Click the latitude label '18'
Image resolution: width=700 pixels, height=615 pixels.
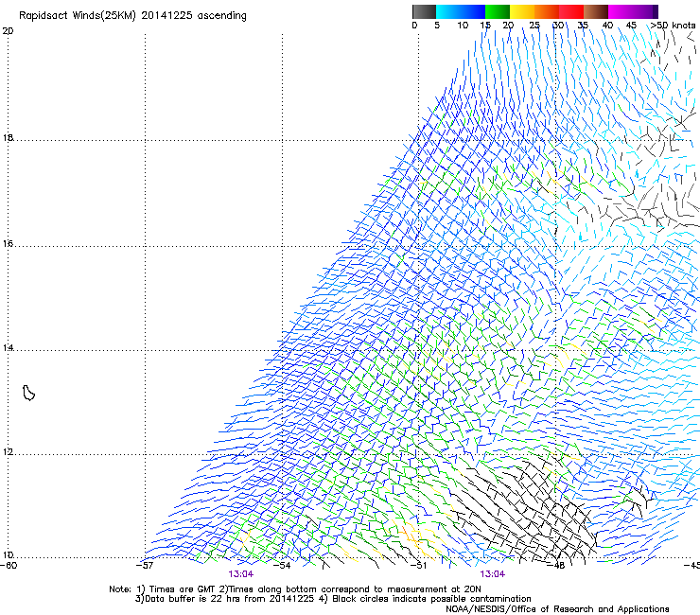point(8,137)
